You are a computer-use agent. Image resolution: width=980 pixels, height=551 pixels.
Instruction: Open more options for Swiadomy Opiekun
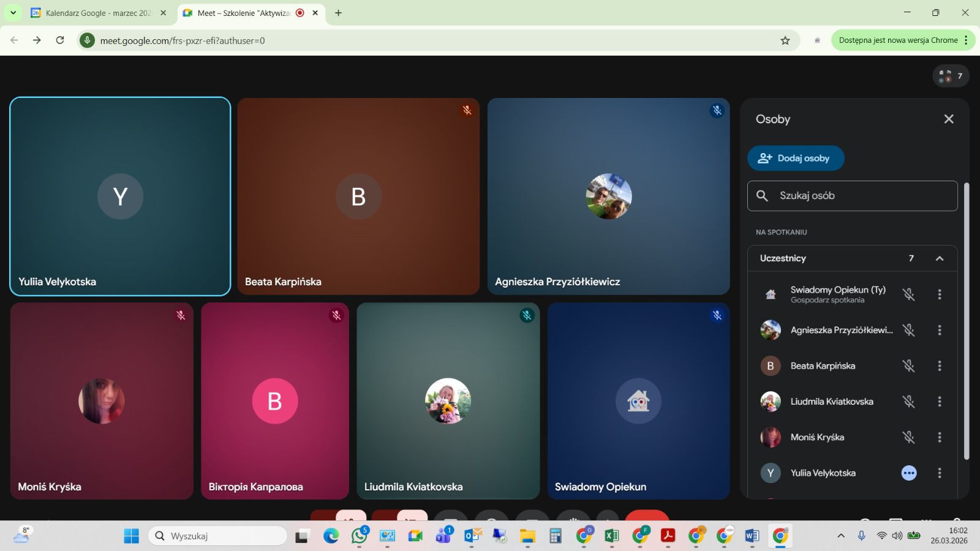[939, 294]
